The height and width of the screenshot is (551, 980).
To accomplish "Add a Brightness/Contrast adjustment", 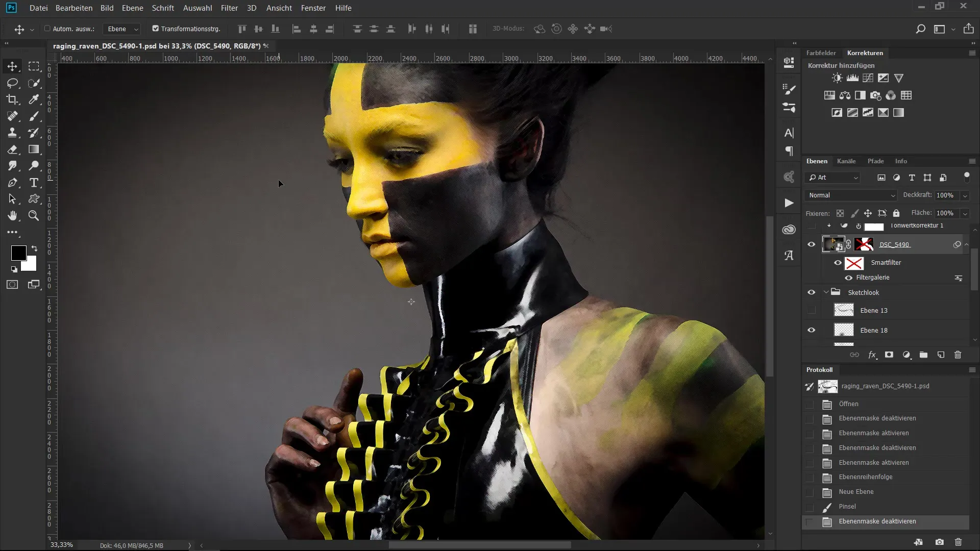I will 837,78.
